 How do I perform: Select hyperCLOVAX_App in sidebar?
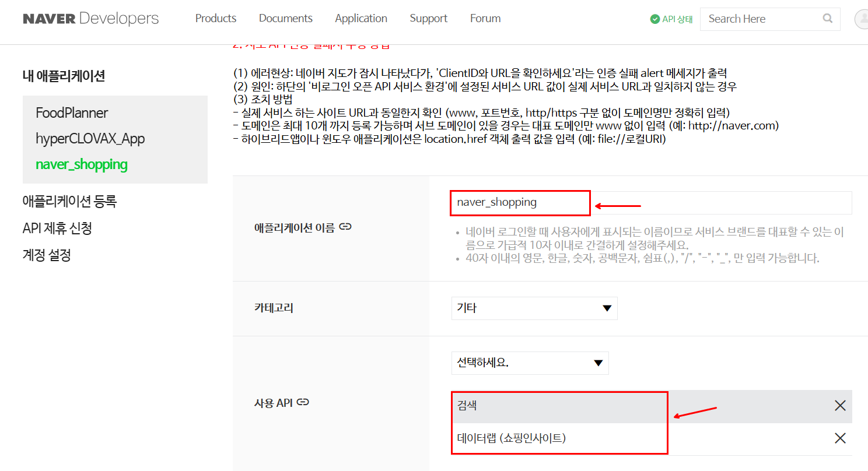point(90,139)
